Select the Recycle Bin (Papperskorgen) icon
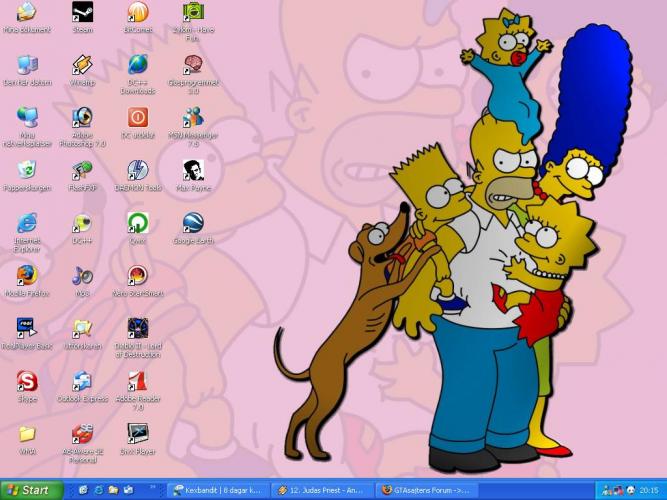This screenshot has height=500, width=667. pos(27,170)
